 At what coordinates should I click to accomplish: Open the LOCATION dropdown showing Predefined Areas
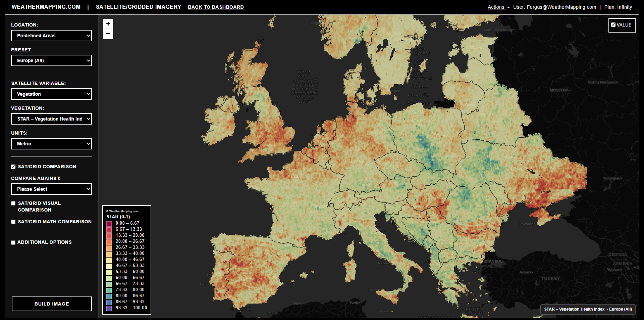point(51,36)
